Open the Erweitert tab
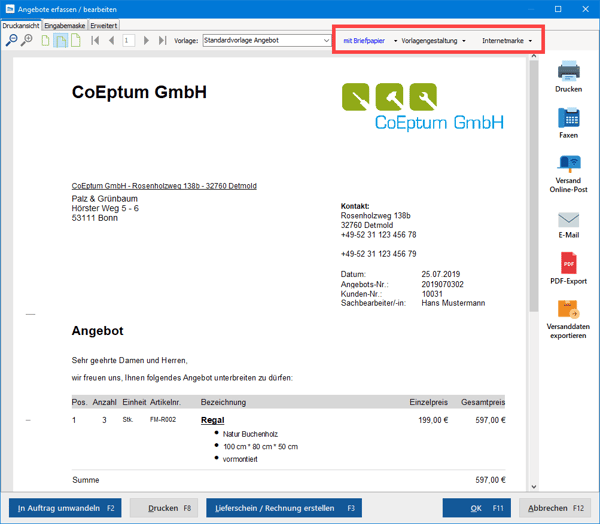 (x=104, y=25)
